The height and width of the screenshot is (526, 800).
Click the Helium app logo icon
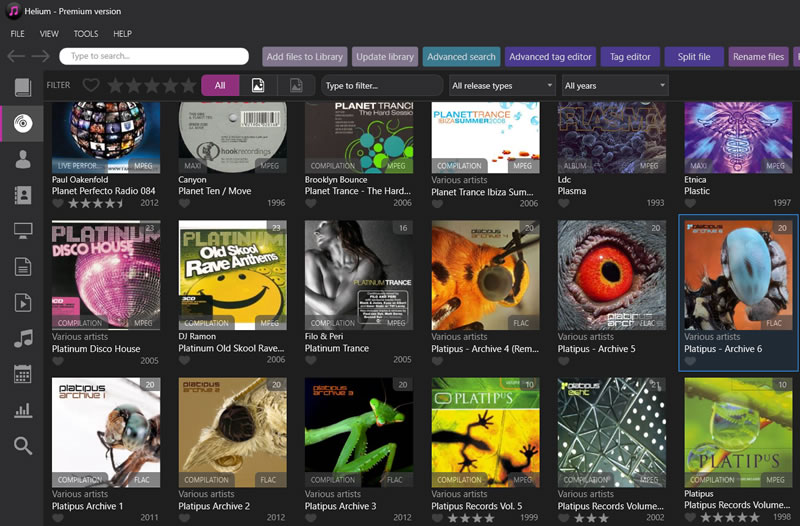point(13,11)
